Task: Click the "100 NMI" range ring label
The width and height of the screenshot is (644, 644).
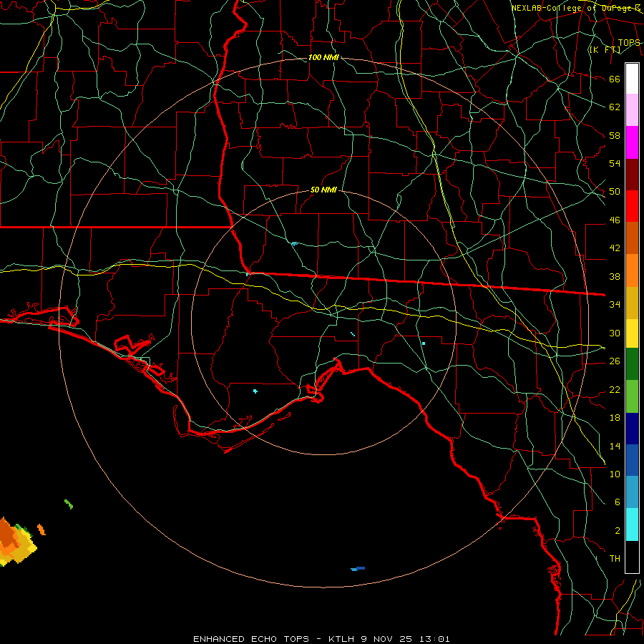Action: pos(323,57)
